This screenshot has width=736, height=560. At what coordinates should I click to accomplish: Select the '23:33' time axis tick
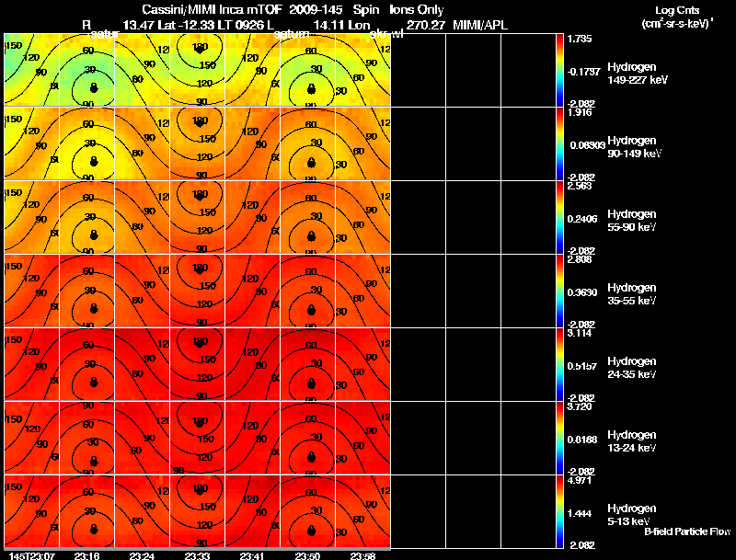197,555
